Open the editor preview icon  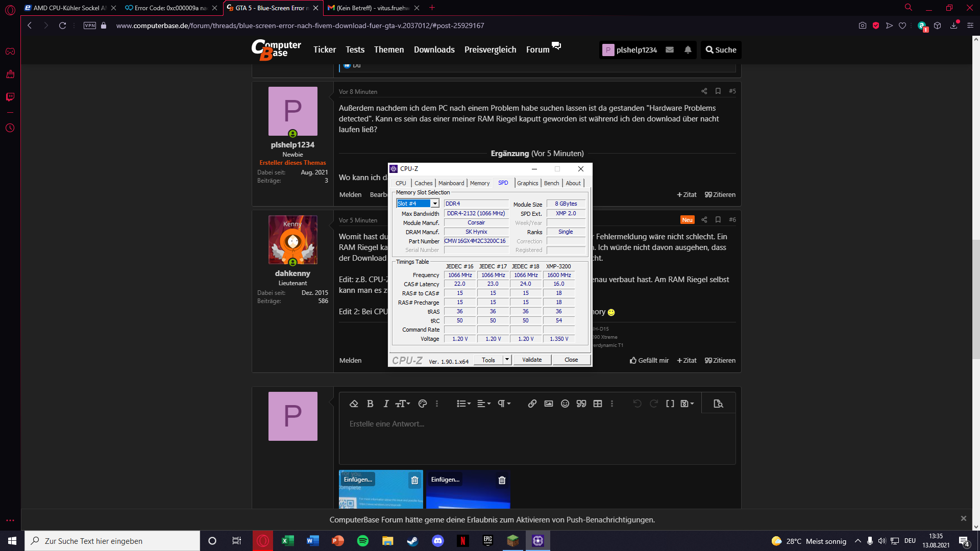coord(718,404)
